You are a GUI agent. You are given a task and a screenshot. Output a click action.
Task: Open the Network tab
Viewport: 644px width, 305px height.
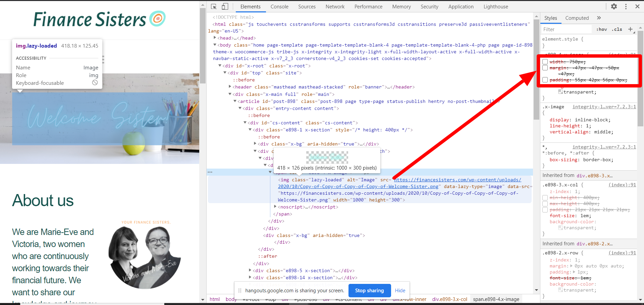335,6
